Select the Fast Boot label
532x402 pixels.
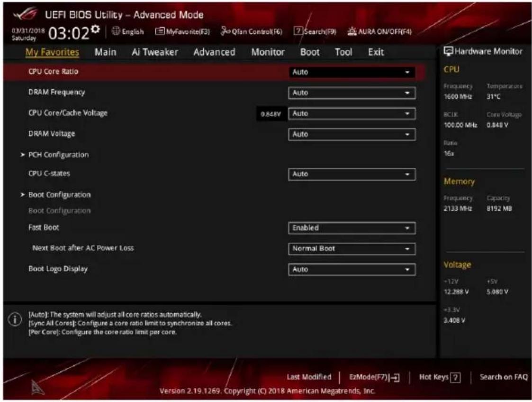point(44,228)
